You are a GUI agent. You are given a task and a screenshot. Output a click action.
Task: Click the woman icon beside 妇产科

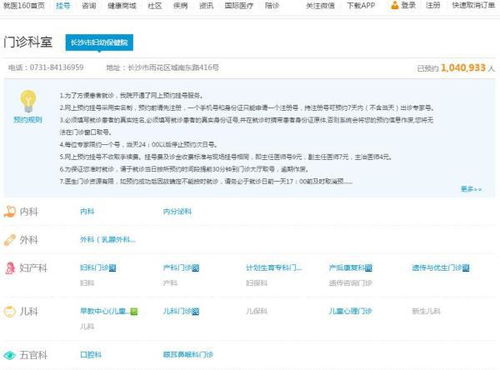pyautogui.click(x=10, y=268)
